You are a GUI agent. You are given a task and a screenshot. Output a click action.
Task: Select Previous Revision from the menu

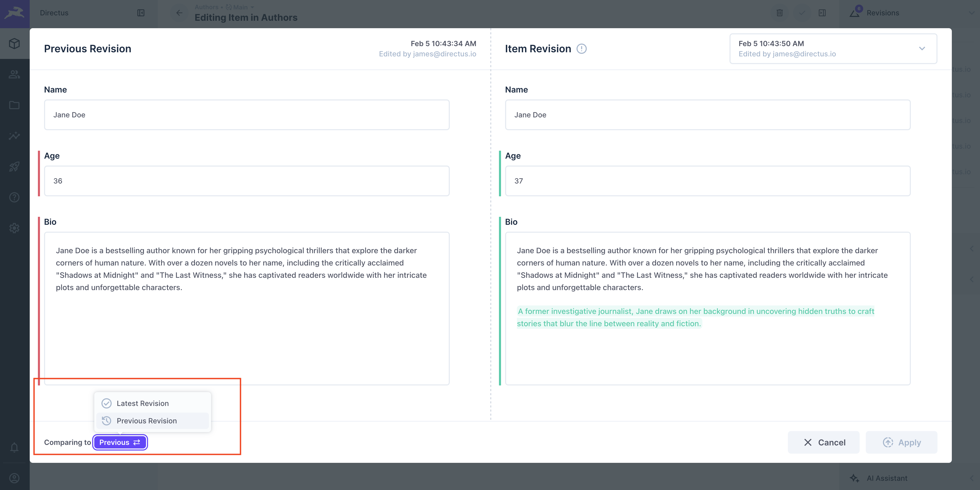click(x=147, y=421)
